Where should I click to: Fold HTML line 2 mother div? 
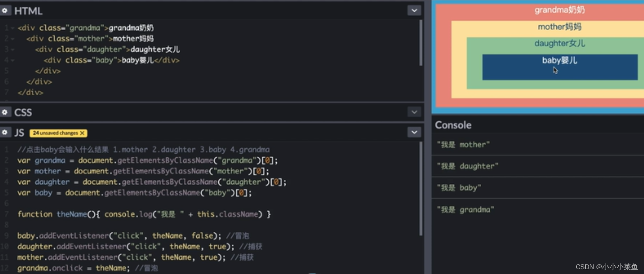pos(13,39)
